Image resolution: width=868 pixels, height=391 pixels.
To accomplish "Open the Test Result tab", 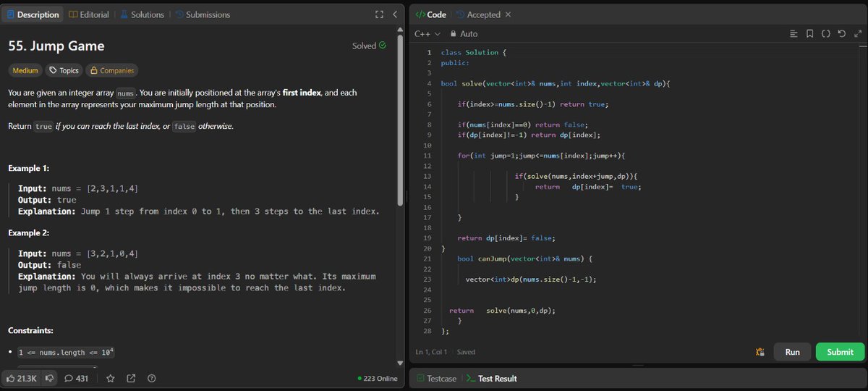I will [491, 378].
